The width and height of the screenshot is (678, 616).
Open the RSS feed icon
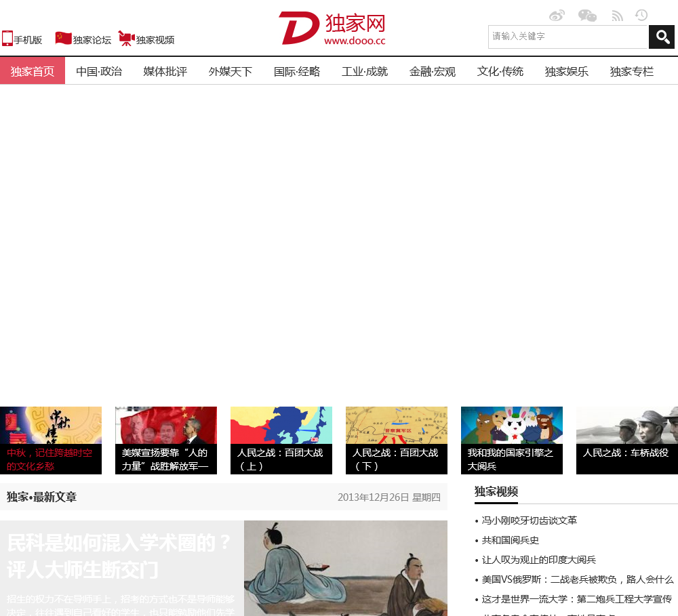[617, 16]
